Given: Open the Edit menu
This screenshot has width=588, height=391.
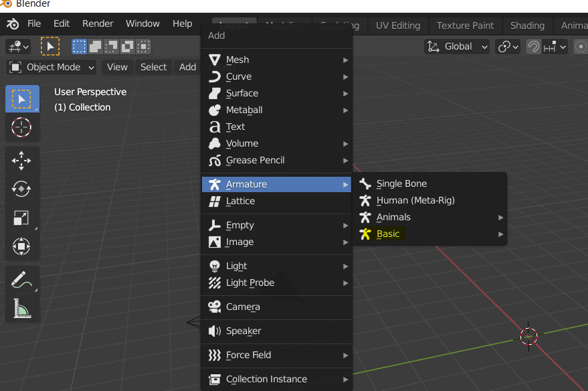Looking at the screenshot, I should click(x=62, y=23).
